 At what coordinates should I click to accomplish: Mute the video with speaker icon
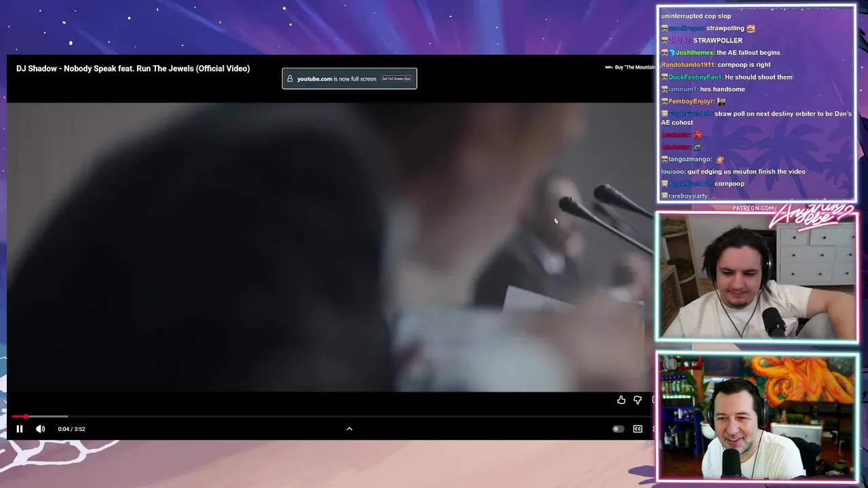coord(41,429)
